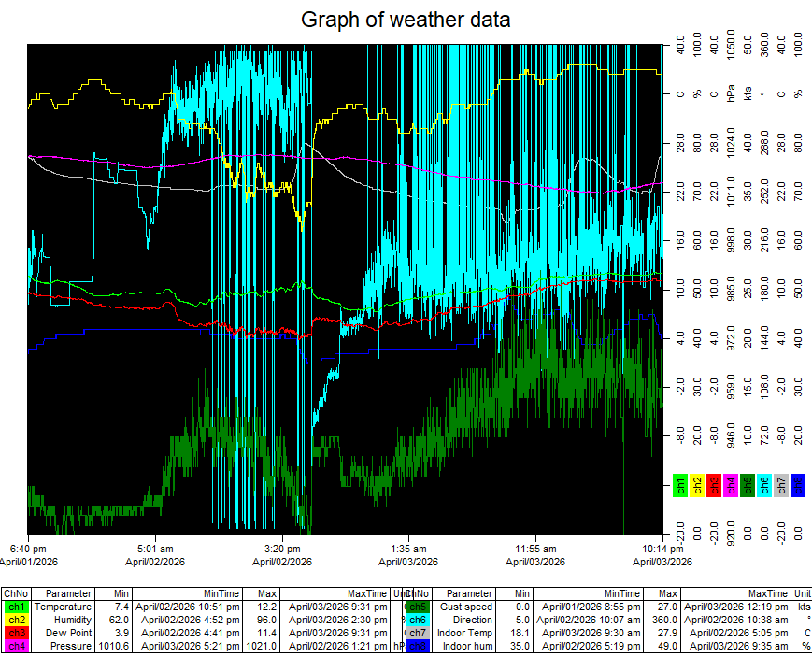Click the left table's MaxTime column header
The width and height of the screenshot is (812, 671).
pyautogui.click(x=340, y=593)
